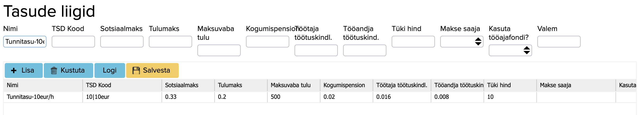Sort by Nimi column header
This screenshot has height=115, width=644.
(13, 85)
